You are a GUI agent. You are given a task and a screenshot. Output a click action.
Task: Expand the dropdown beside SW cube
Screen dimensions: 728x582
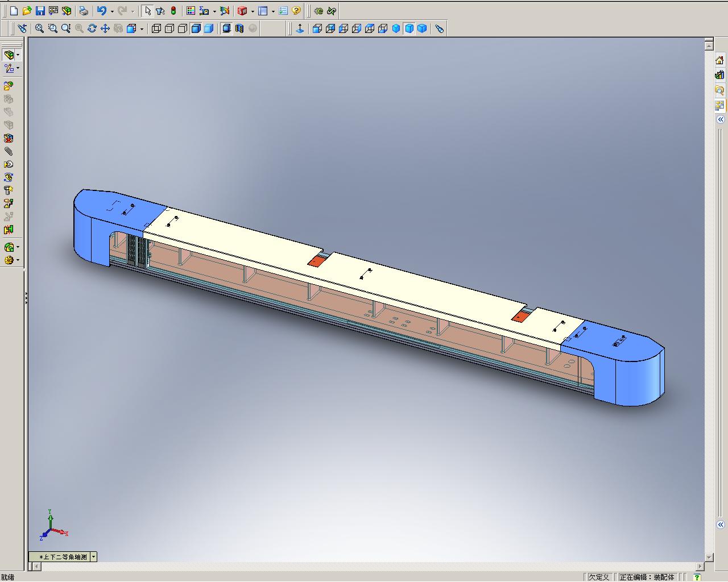coord(252,11)
